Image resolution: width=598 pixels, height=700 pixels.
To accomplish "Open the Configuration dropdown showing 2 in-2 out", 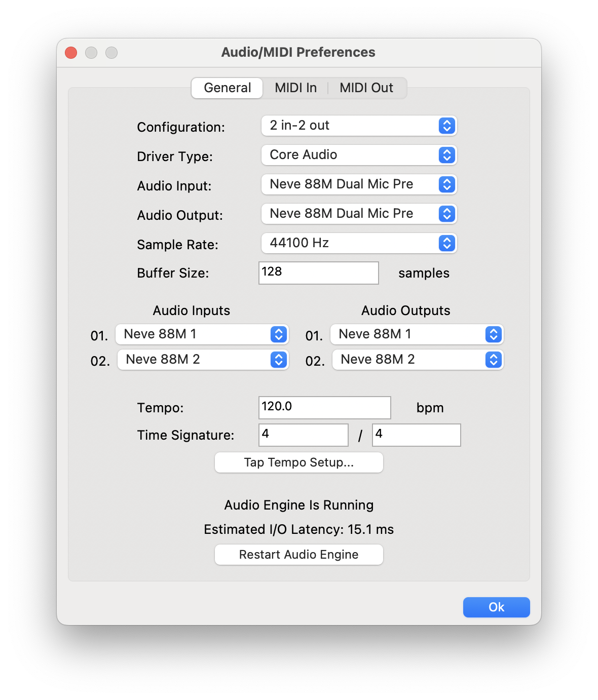I will [359, 126].
